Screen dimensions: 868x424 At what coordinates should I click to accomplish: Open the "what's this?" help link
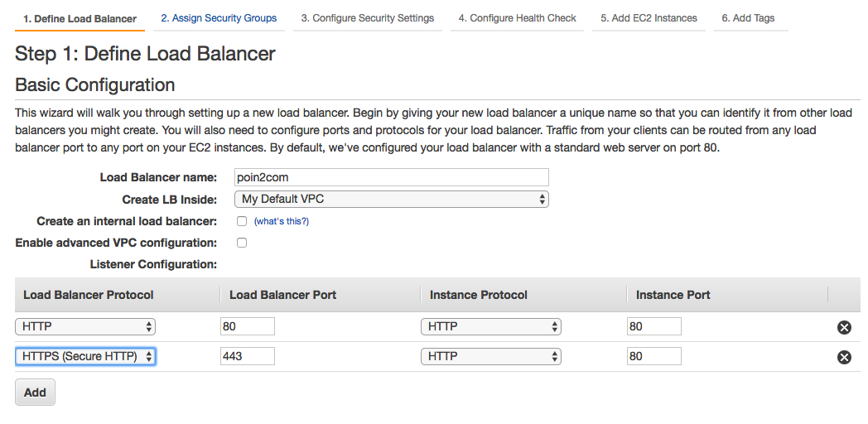(x=281, y=222)
